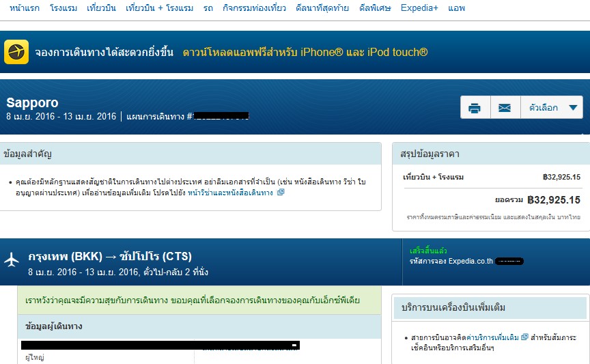This screenshot has width=590, height=364.
Task: Open กิจกรรมท่องเที่ยว activities menu
Action: [254, 8]
